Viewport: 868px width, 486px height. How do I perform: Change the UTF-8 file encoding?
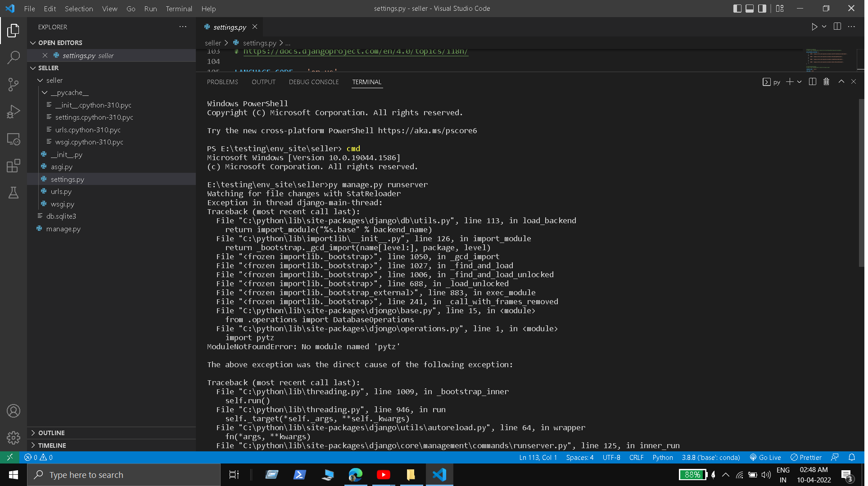coord(611,457)
